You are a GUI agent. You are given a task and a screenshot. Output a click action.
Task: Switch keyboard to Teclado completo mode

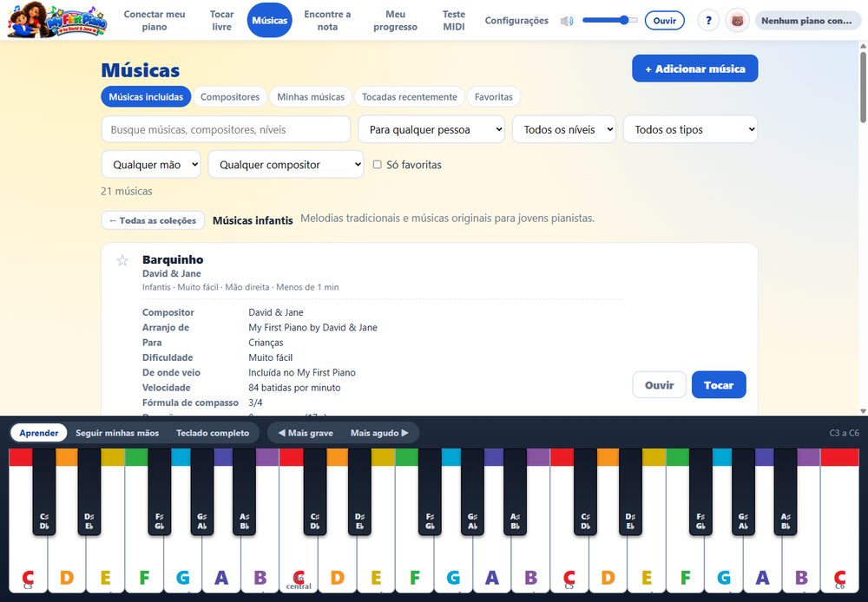(213, 433)
